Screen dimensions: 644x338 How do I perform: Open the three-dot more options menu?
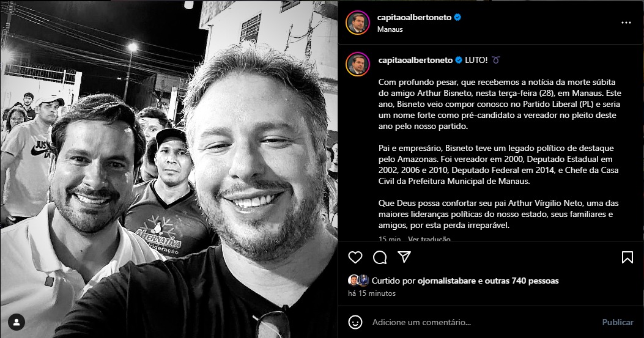[626, 23]
